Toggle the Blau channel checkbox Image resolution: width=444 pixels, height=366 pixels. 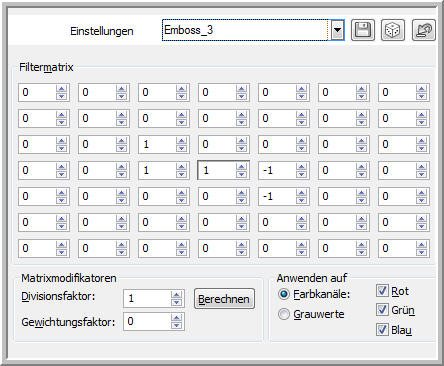click(x=382, y=329)
